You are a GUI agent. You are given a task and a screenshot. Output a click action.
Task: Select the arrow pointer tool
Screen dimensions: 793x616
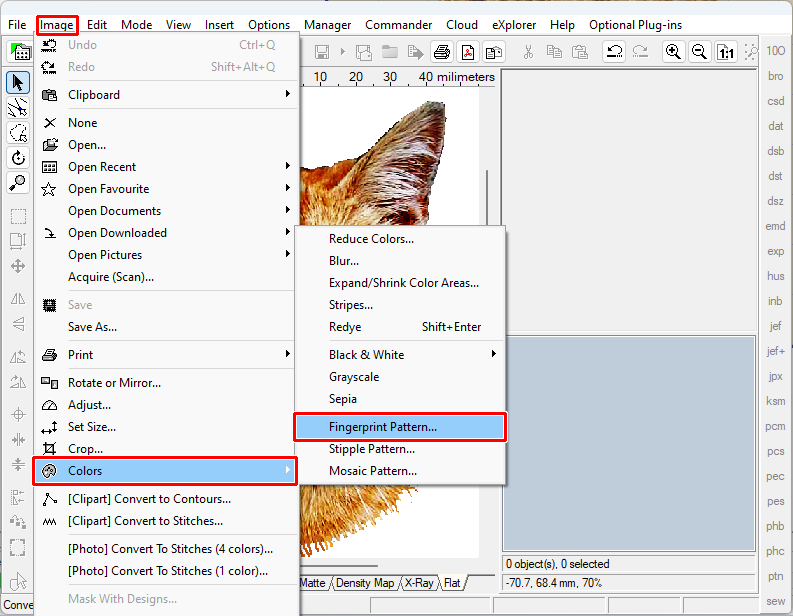[x=18, y=82]
